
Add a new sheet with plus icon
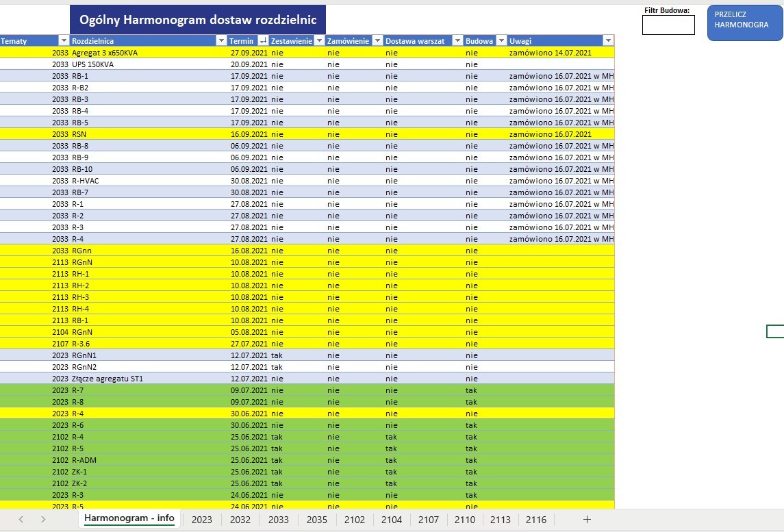(587, 520)
